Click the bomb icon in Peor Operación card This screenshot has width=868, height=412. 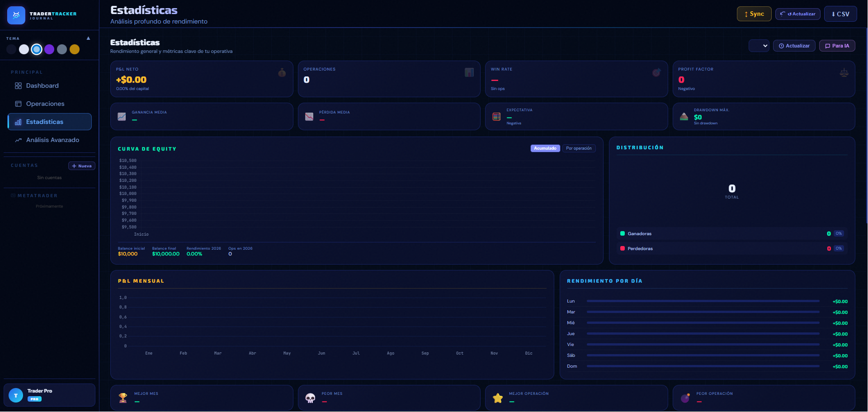click(x=685, y=398)
